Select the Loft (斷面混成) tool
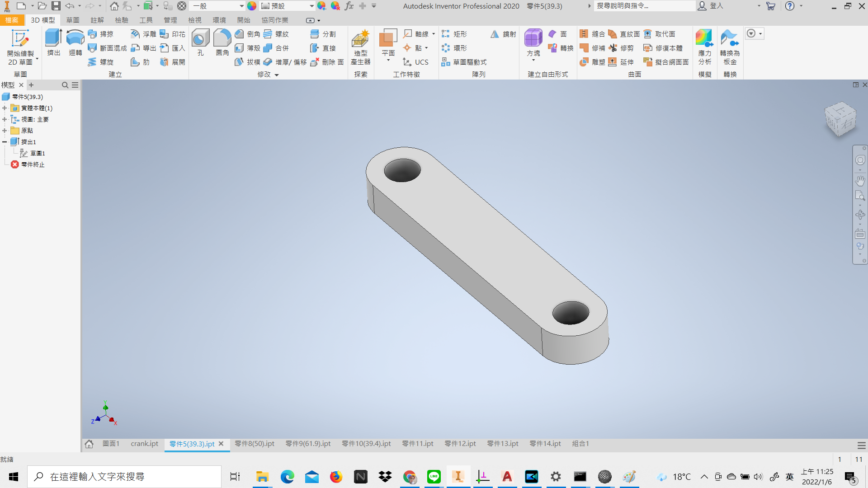The height and width of the screenshot is (488, 868). pyautogui.click(x=107, y=48)
